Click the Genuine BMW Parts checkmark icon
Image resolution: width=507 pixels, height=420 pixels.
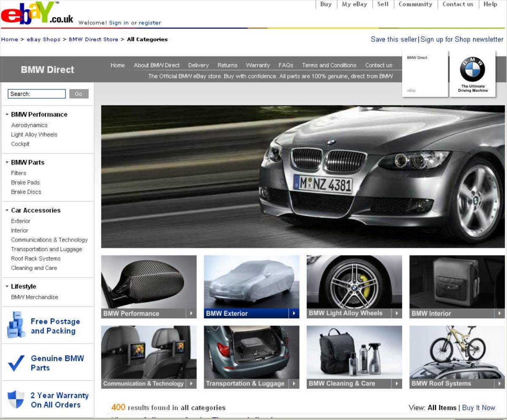pyautogui.click(x=16, y=363)
